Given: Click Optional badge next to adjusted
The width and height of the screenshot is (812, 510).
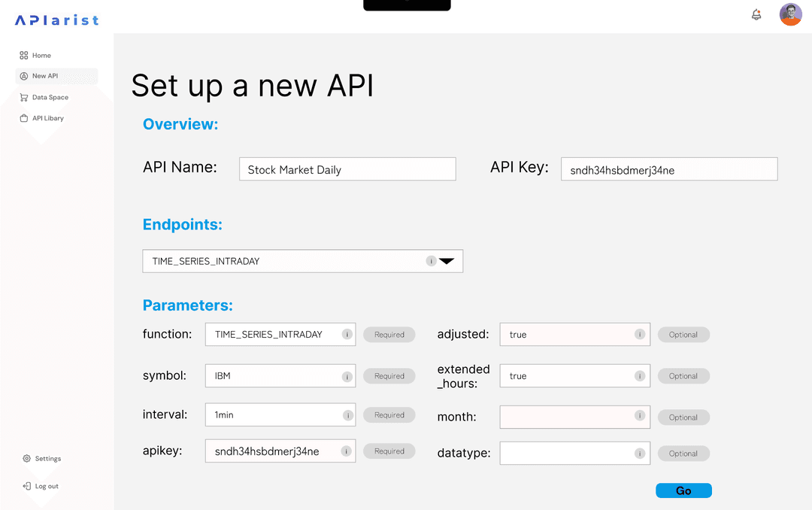Looking at the screenshot, I should [683, 335].
